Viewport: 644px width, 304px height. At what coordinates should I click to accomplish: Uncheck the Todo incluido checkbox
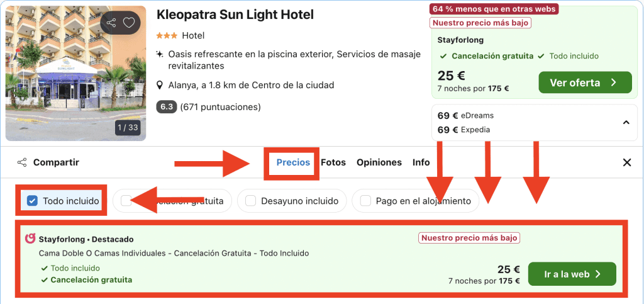point(33,201)
